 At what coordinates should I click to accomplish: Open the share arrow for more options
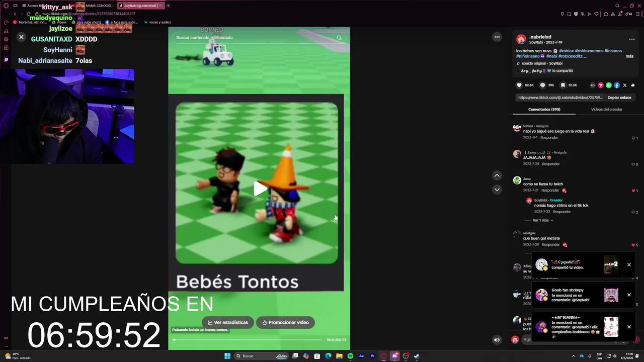[633, 85]
